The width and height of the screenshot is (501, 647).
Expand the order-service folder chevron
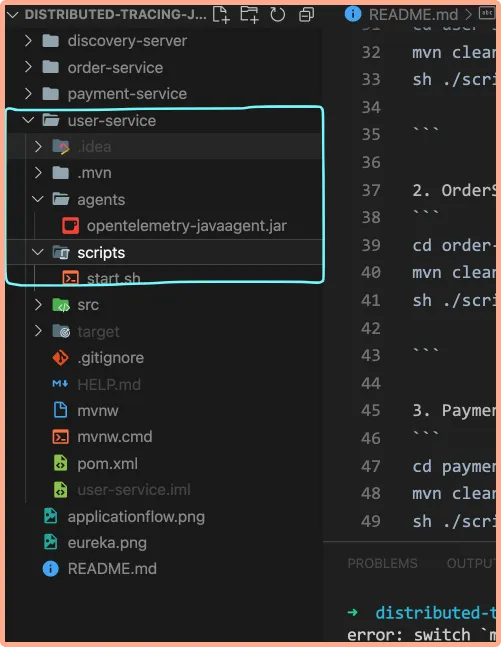click(28, 67)
